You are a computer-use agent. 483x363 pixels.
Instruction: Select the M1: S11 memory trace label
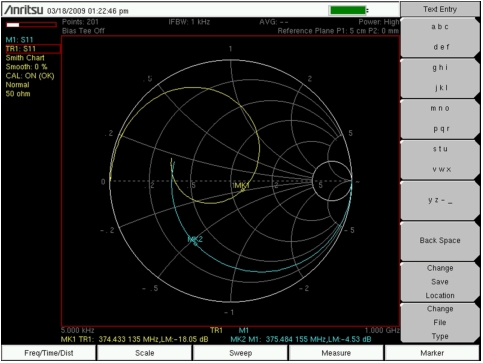19,40
